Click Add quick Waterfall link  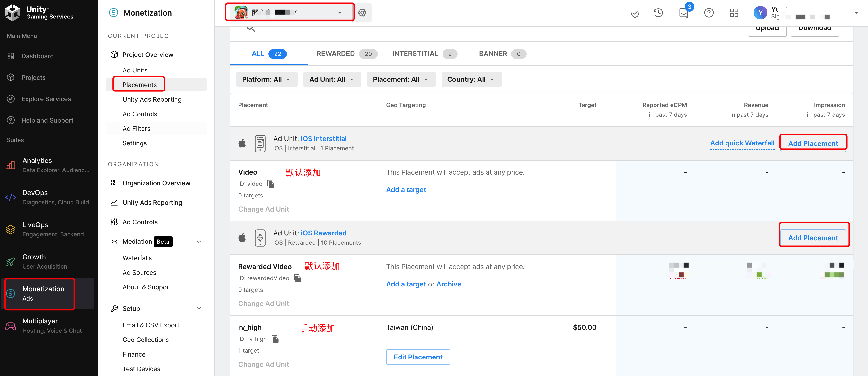pos(742,143)
